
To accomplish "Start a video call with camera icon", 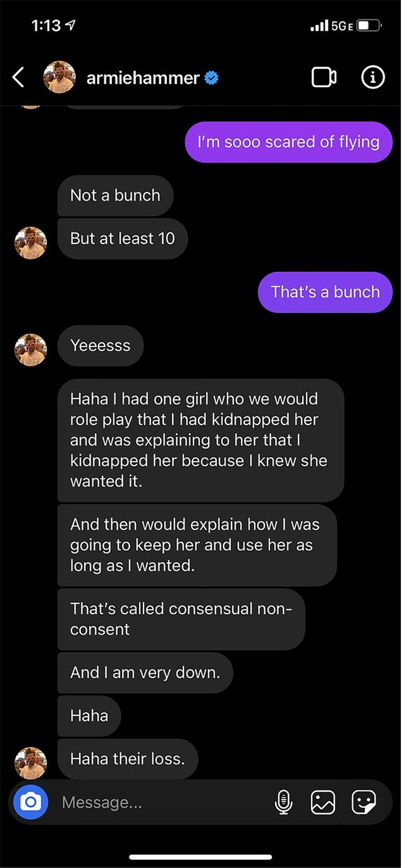I will click(x=324, y=77).
